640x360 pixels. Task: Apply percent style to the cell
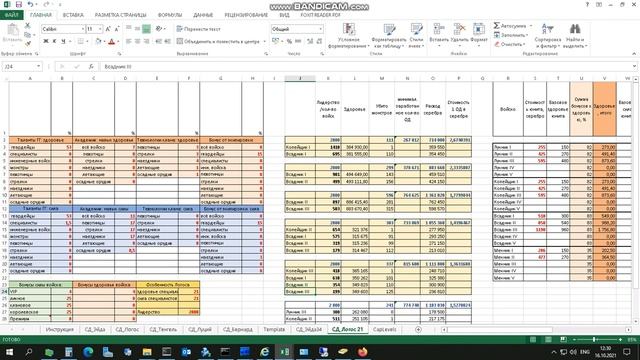coord(289,41)
